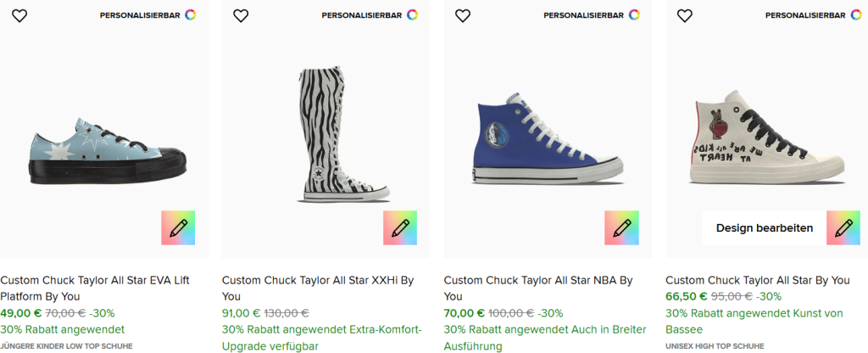This screenshot has width=868, height=353.
Task: Click pencil edit icon on zebra boot
Action: pos(400,227)
